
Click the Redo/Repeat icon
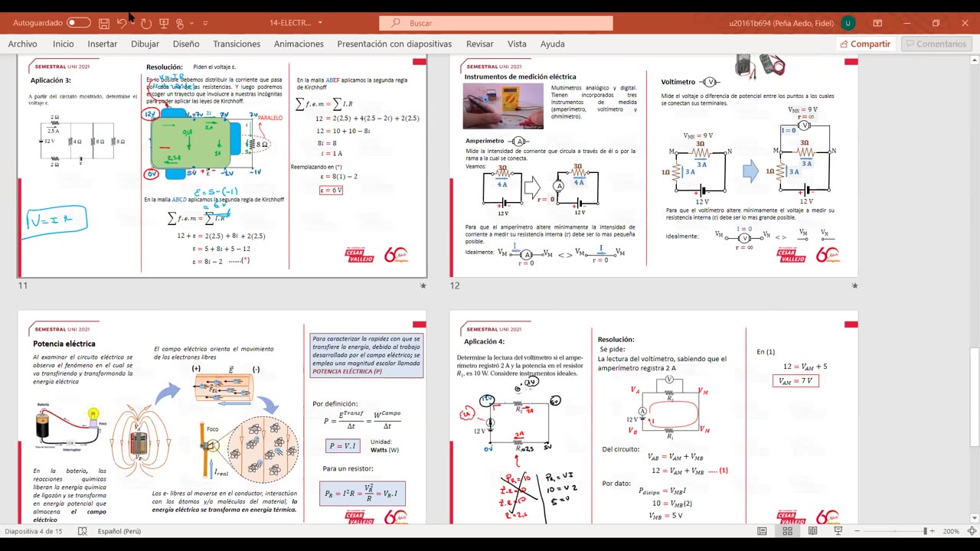coord(146,23)
